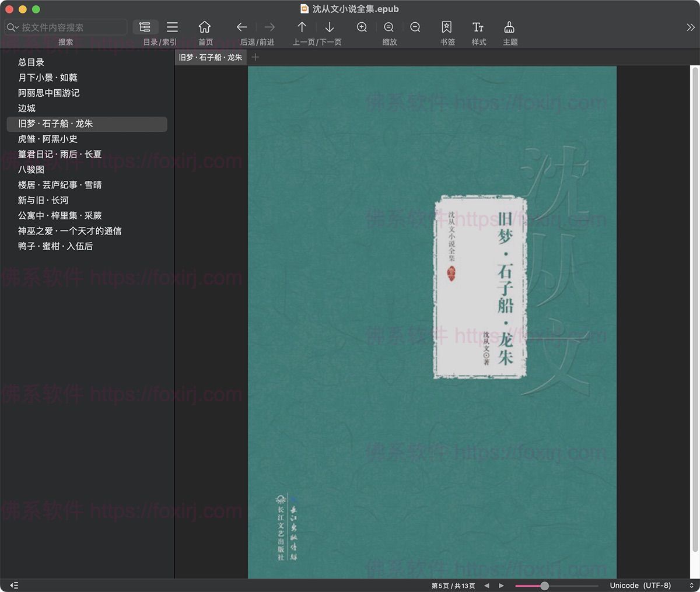This screenshot has width=700, height=592.
Task: Return to the 首页 home page
Action: click(x=204, y=27)
